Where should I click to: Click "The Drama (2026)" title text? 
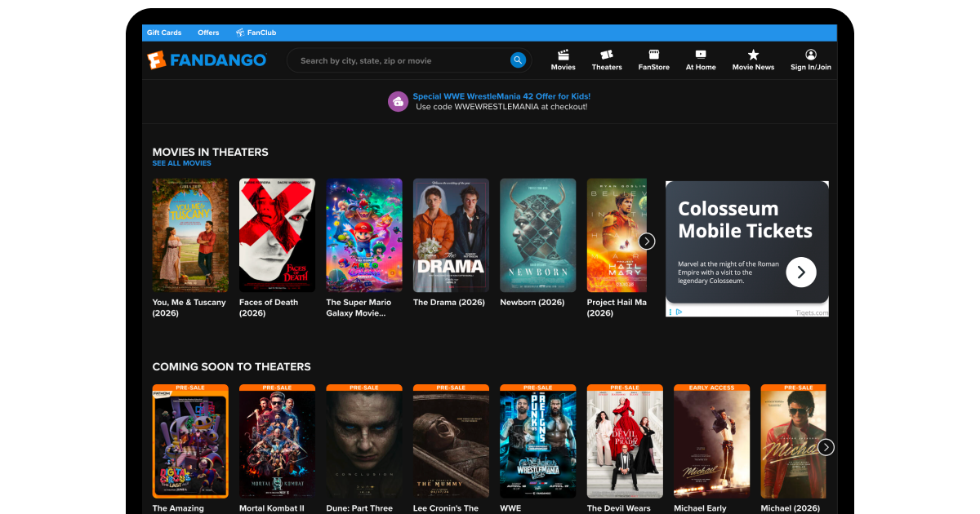(449, 303)
